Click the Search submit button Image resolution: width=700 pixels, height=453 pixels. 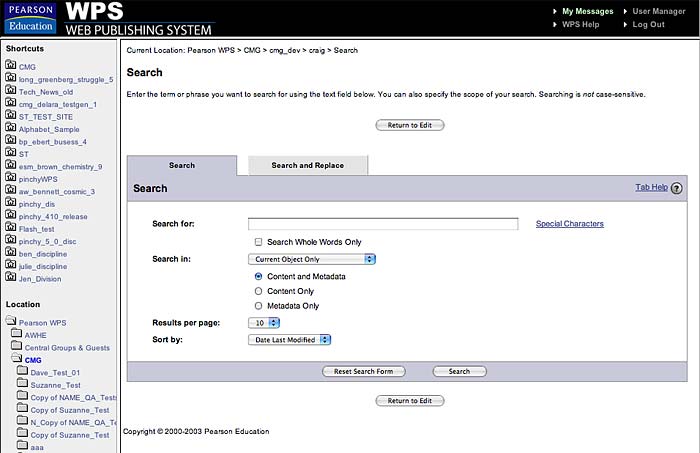point(459,371)
